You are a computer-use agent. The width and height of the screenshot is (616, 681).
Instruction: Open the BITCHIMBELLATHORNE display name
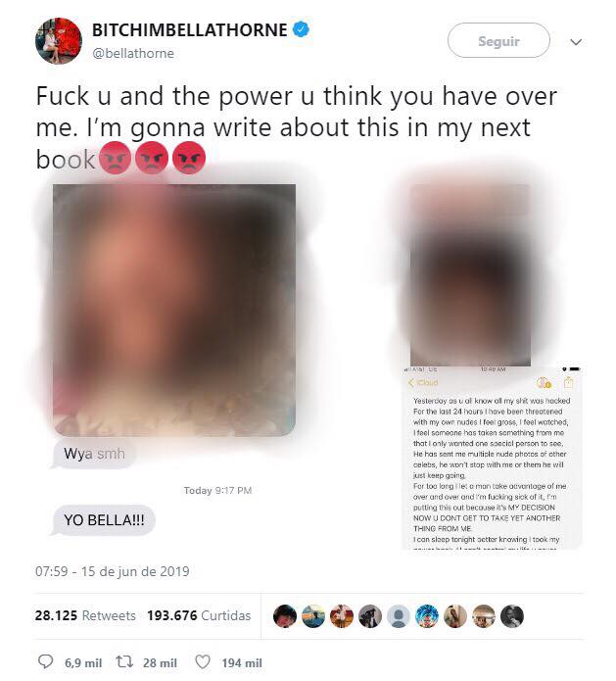(x=190, y=30)
